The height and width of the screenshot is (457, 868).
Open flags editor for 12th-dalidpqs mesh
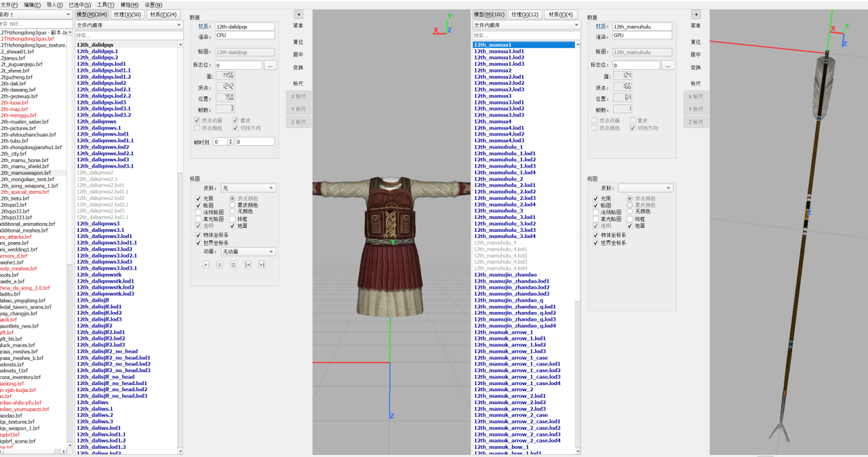point(270,66)
